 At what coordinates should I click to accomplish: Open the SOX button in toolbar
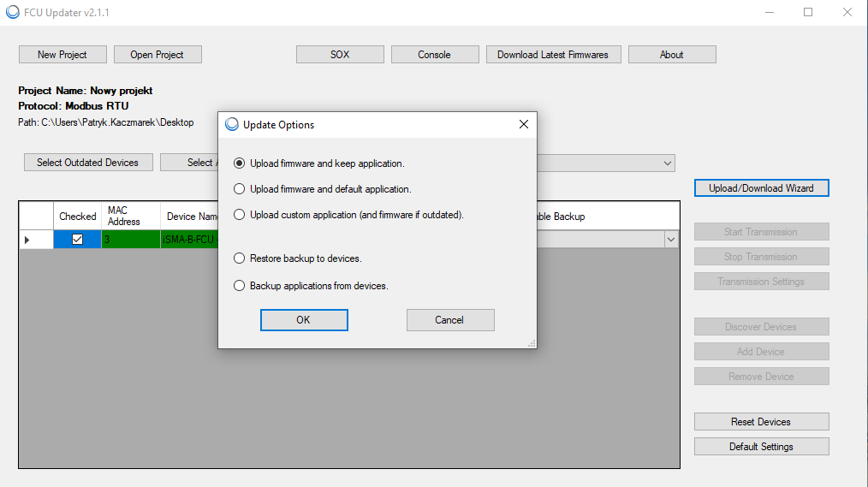point(340,54)
